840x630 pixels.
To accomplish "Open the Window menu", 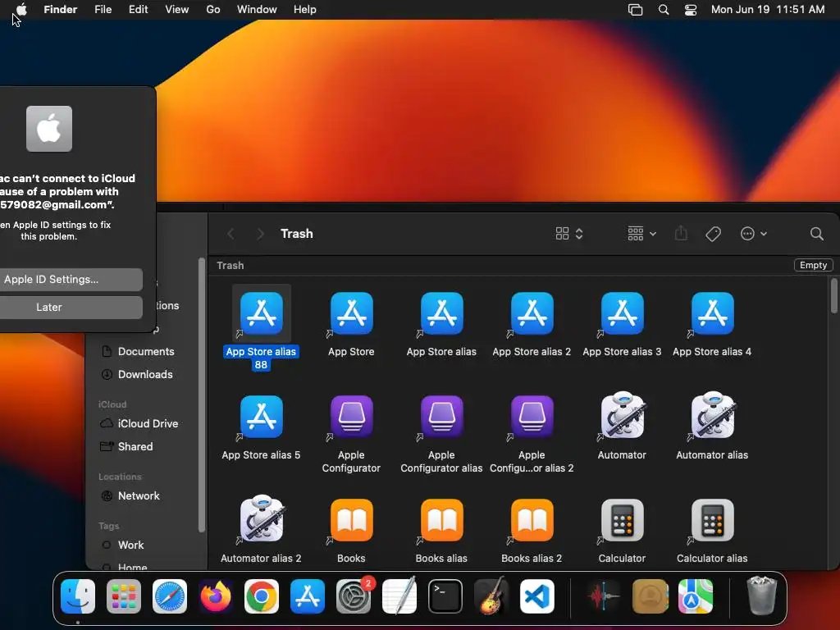I will point(257,10).
